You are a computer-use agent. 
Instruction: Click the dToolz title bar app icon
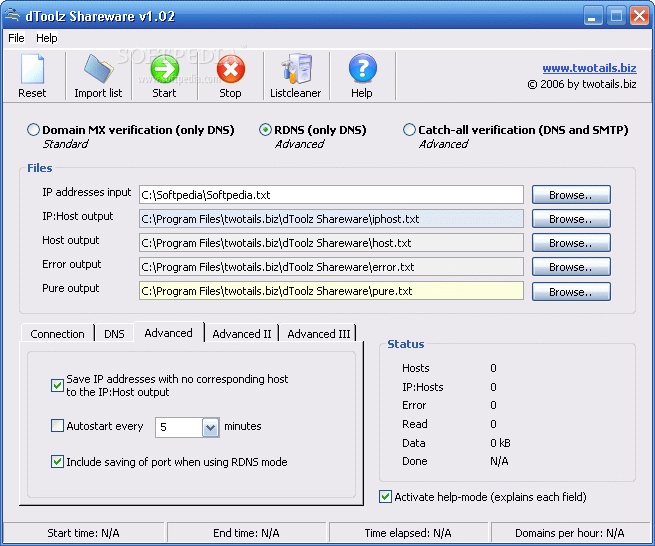pyautogui.click(x=12, y=15)
